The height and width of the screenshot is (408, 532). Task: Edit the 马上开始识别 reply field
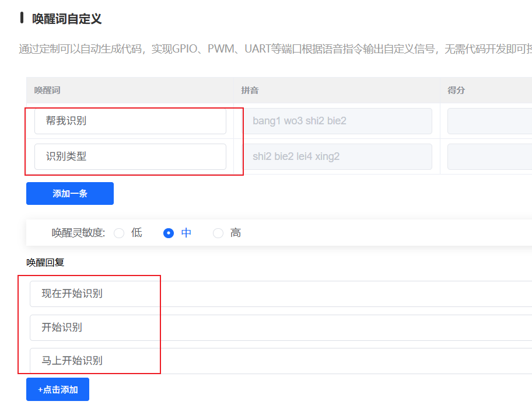coord(281,361)
